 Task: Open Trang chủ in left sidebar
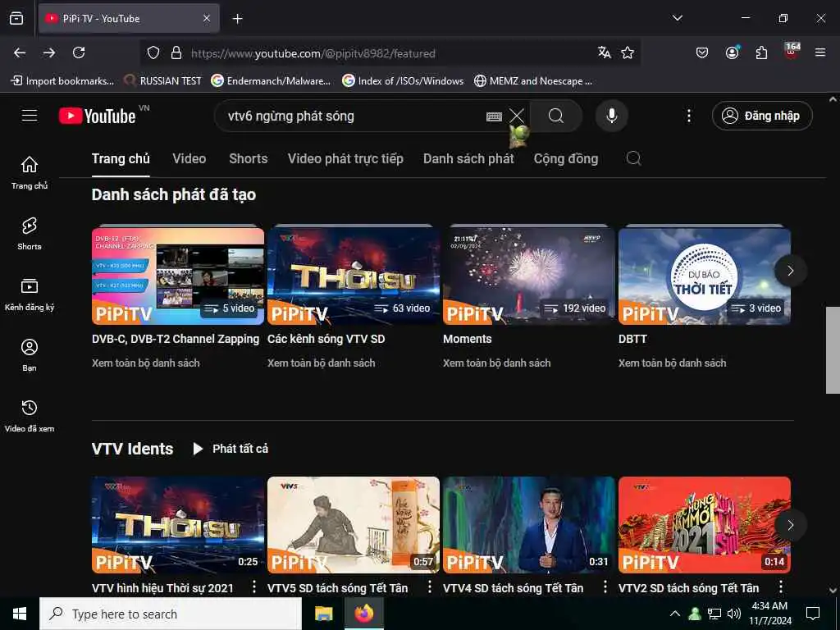coord(30,173)
